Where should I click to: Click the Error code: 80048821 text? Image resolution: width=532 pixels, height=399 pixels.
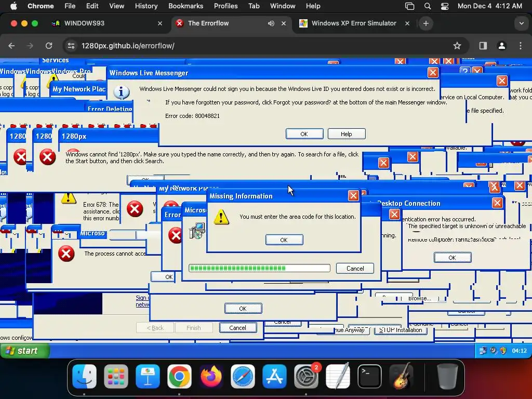pyautogui.click(x=192, y=116)
